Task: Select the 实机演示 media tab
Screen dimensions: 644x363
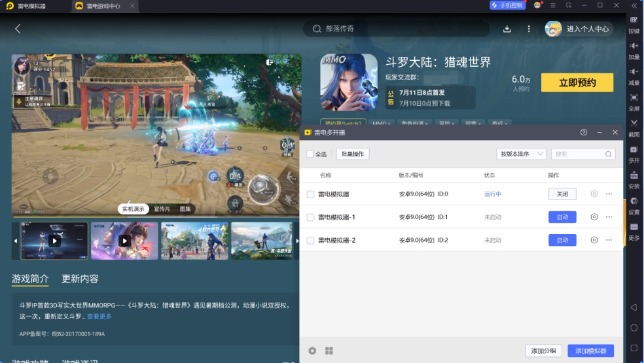Action: click(133, 209)
